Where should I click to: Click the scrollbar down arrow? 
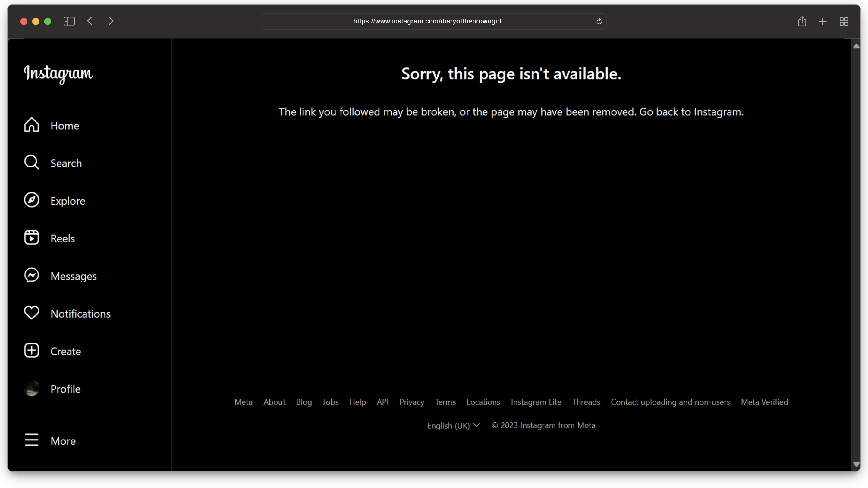pos(856,465)
